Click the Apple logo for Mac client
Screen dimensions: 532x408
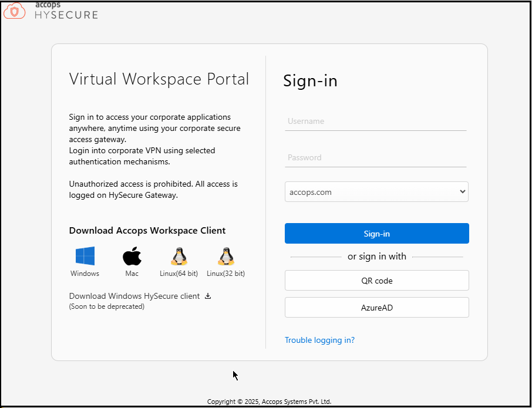coord(132,256)
